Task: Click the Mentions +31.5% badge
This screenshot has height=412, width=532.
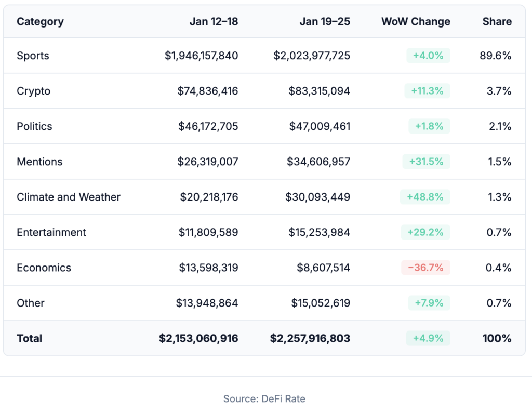Action: (x=426, y=162)
